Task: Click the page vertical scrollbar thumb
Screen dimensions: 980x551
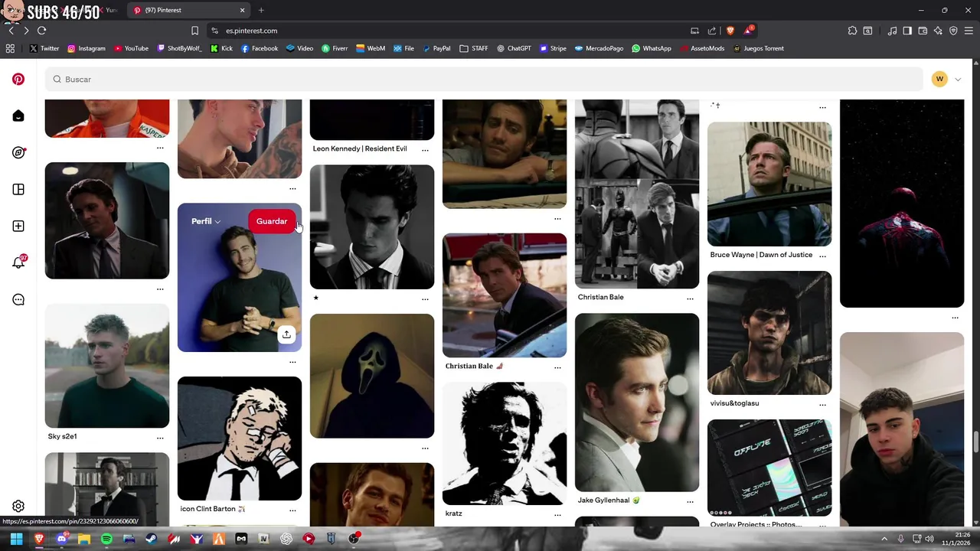Action: click(x=975, y=442)
